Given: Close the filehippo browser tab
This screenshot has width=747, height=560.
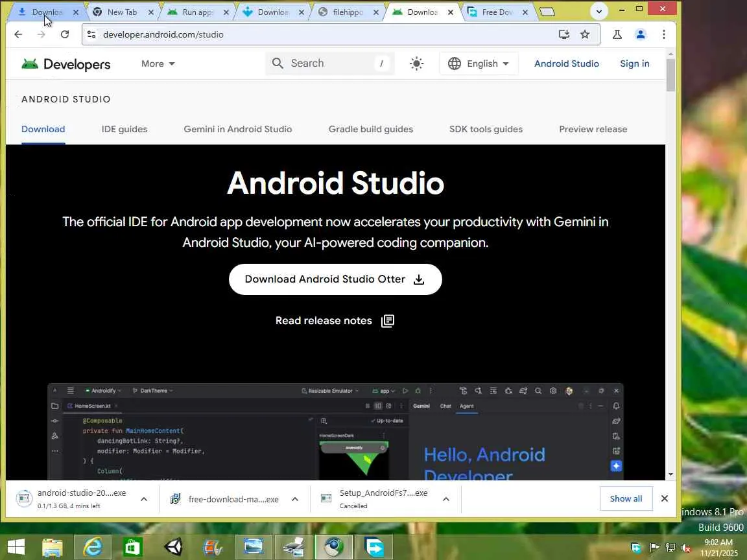Looking at the screenshot, I should point(376,12).
